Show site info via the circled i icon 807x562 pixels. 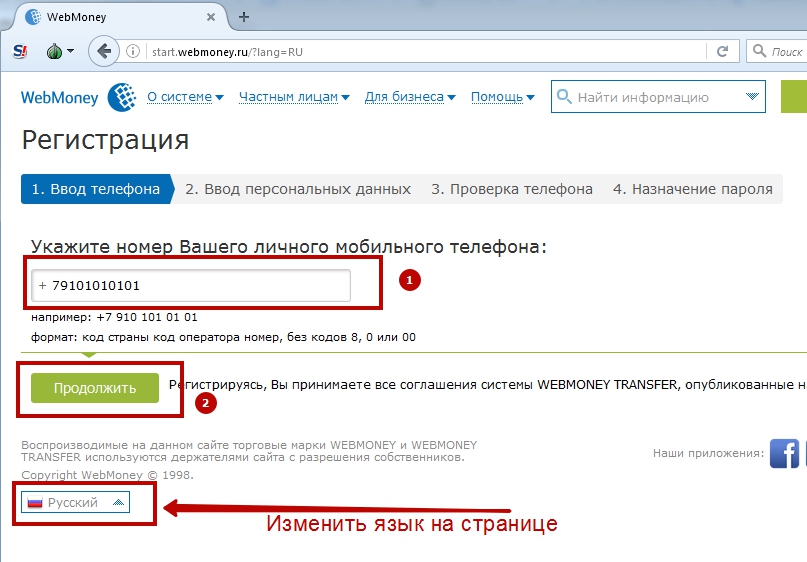click(x=133, y=51)
